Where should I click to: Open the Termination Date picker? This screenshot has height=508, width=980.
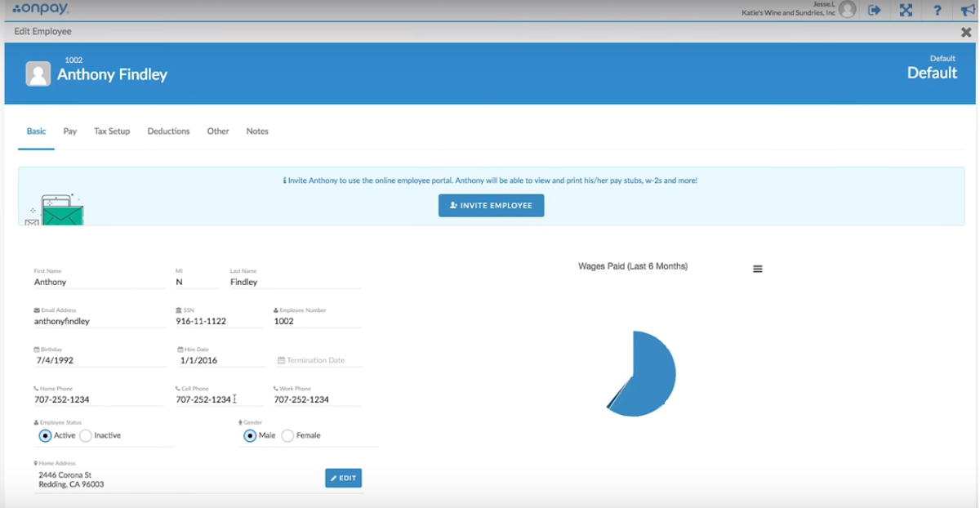click(318, 360)
